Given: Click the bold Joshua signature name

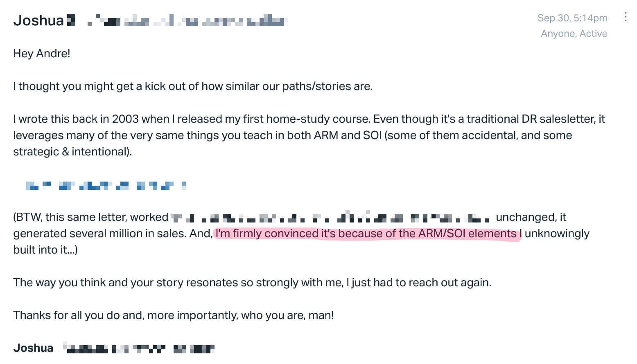Looking at the screenshot, I should (x=33, y=348).
